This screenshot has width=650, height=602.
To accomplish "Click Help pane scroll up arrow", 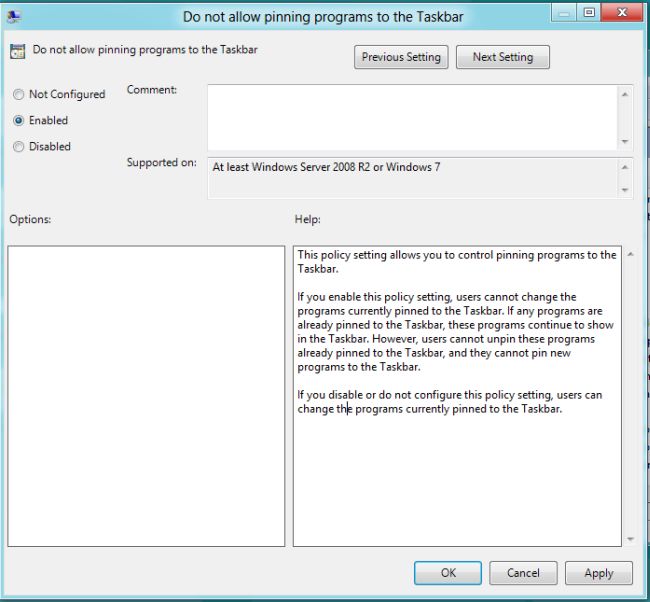I will pyautogui.click(x=630, y=254).
